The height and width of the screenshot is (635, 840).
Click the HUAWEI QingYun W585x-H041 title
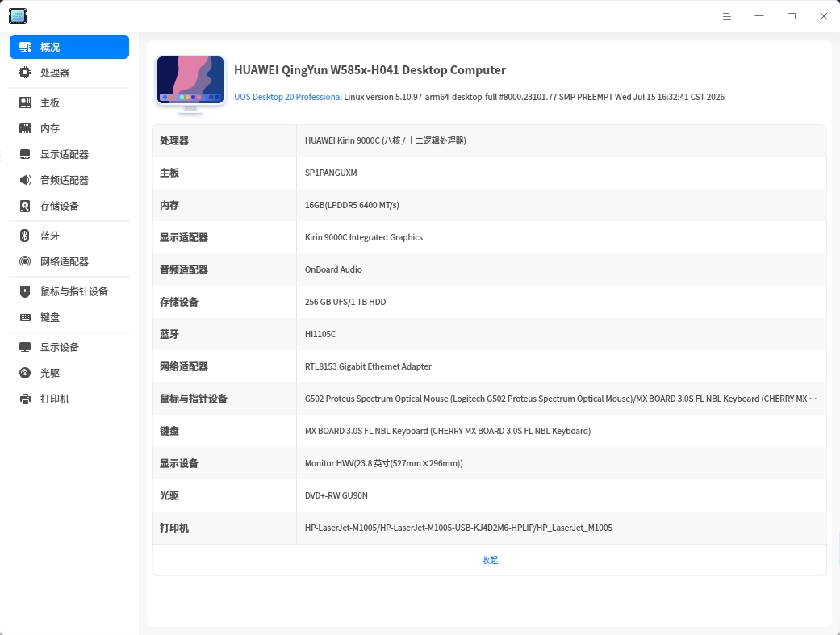tap(370, 70)
